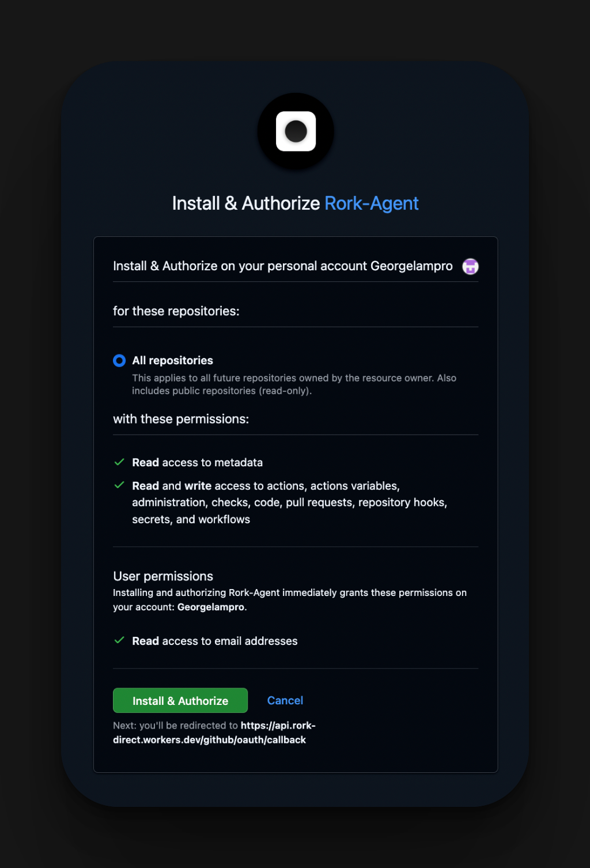
Task: Click checkmark beside Read and write access
Action: (x=119, y=485)
